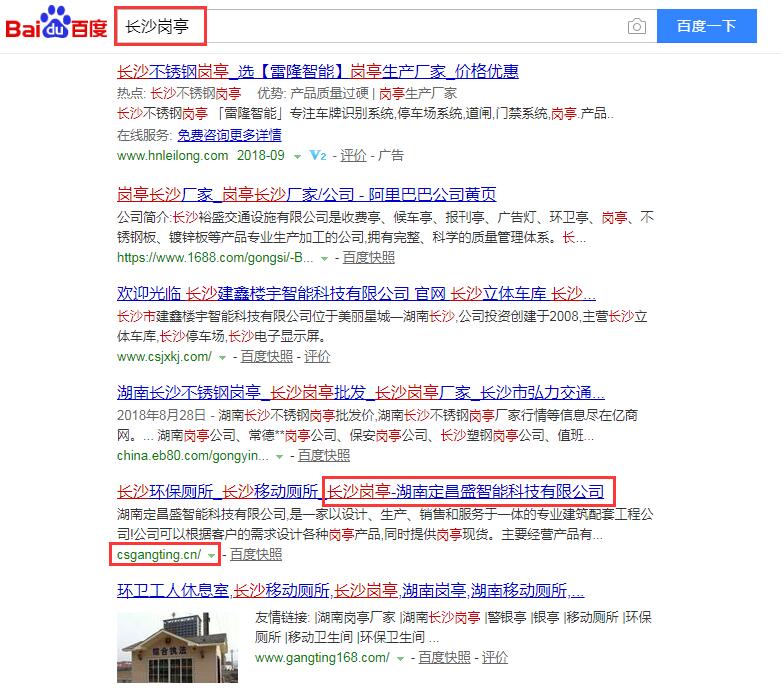Click 评价 for the csjxkj.com result

pyautogui.click(x=317, y=356)
